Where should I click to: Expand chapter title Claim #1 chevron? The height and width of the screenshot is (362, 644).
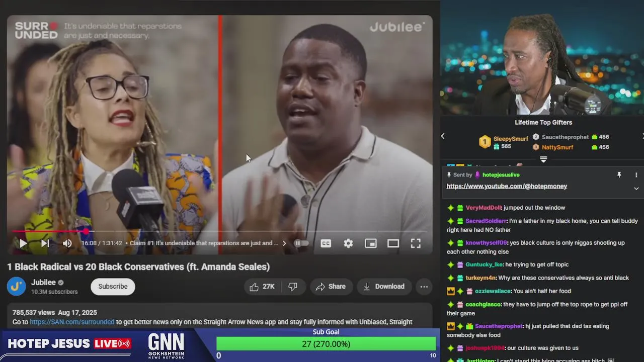284,243
